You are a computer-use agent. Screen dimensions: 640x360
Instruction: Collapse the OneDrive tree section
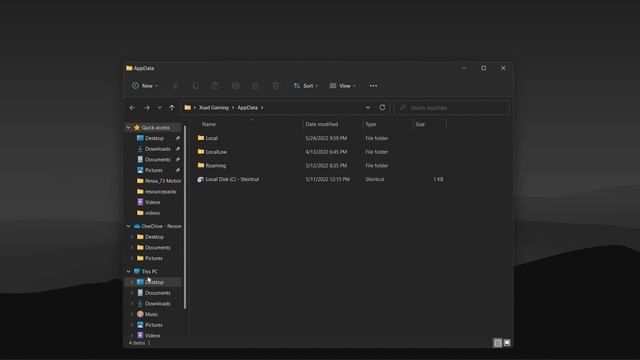pos(129,226)
